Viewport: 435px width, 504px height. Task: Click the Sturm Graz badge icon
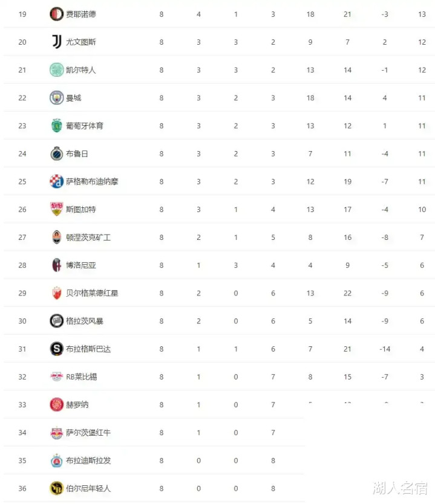pos(56,321)
